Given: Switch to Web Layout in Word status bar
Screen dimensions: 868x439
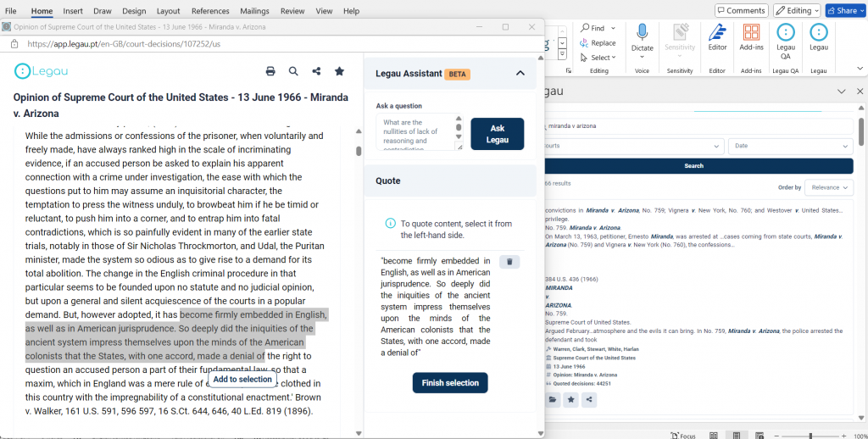Looking at the screenshot, I should [x=760, y=436].
